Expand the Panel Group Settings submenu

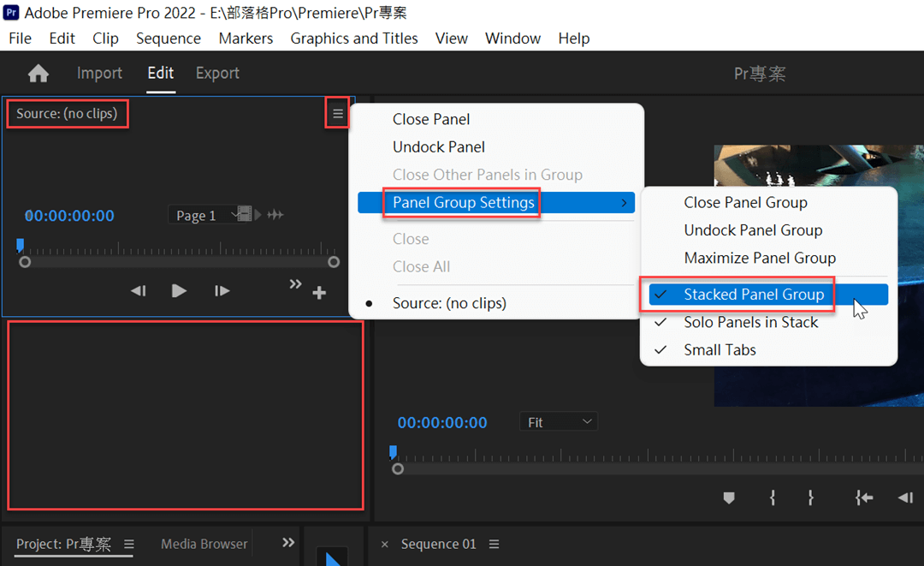point(495,202)
